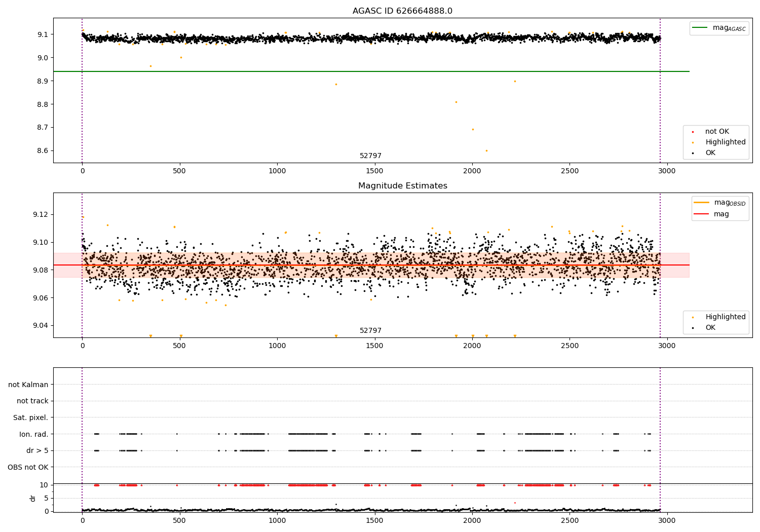Viewport: 760px width, 532px height.
Task: Click the 9.12 y-tick in middle panel
Action: coord(41,215)
